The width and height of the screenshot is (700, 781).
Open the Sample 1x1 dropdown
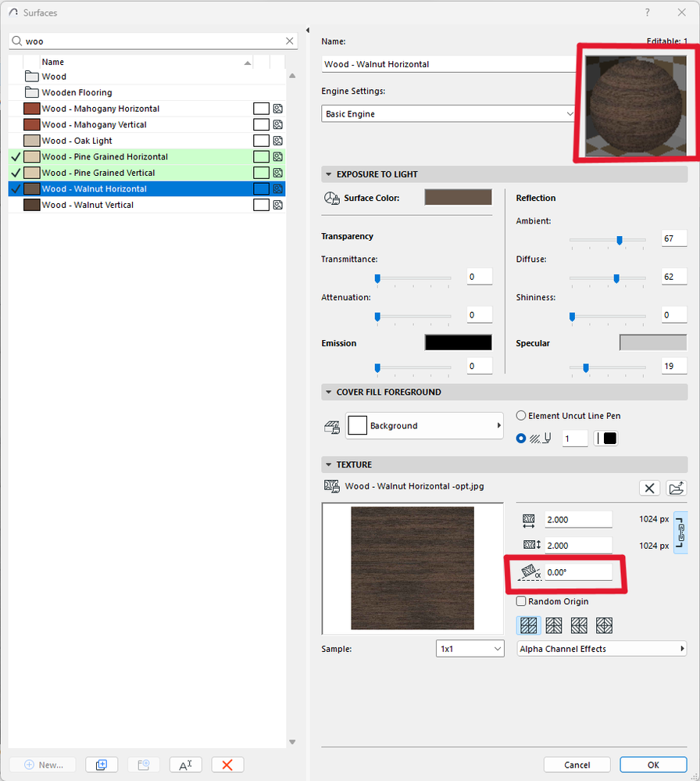[470, 649]
